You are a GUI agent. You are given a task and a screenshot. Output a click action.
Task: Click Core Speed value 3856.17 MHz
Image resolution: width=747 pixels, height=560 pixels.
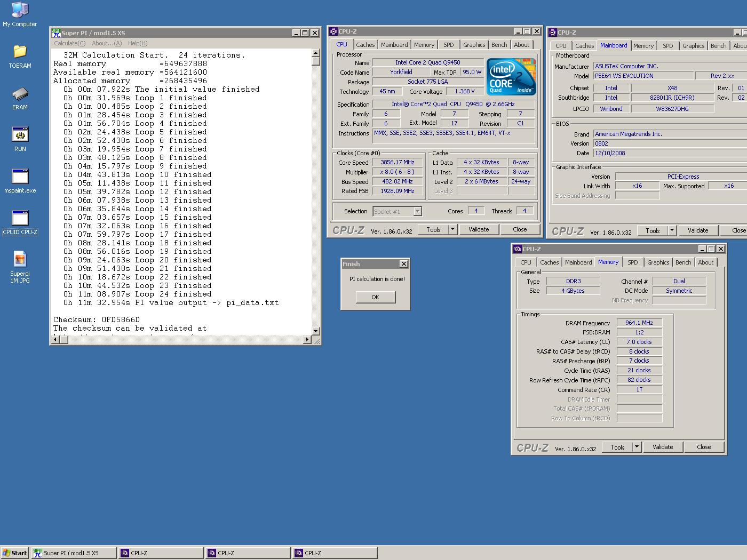[x=398, y=162]
